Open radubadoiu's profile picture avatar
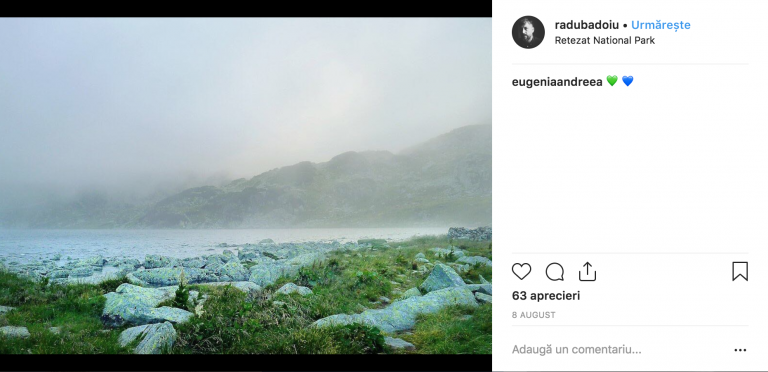 pyautogui.click(x=528, y=32)
